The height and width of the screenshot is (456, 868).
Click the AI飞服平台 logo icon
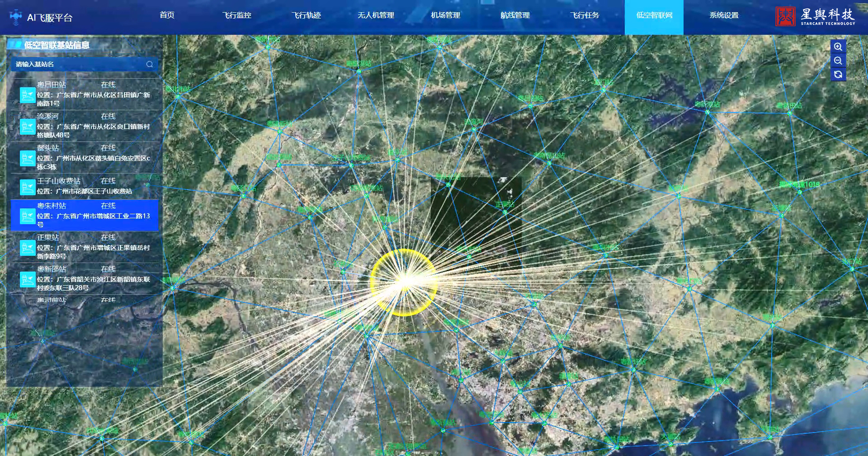(x=16, y=17)
